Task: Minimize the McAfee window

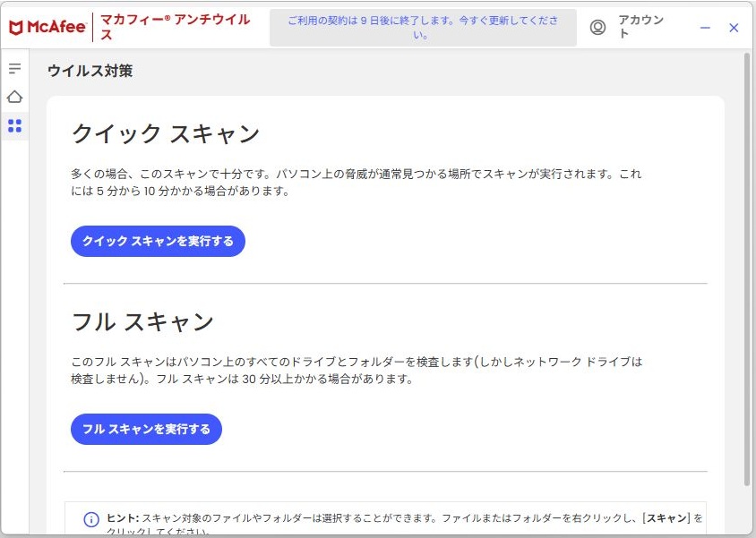Action: [705, 28]
